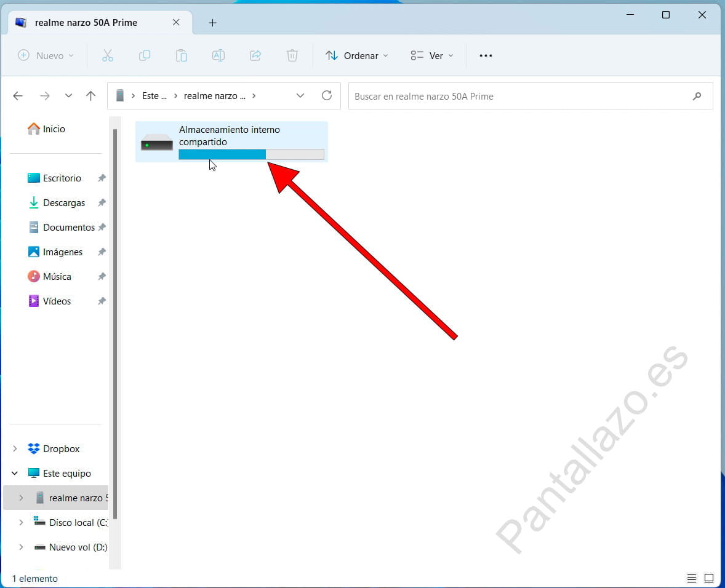The width and height of the screenshot is (725, 588).
Task: Open the Ver view dropdown
Action: [x=432, y=56]
